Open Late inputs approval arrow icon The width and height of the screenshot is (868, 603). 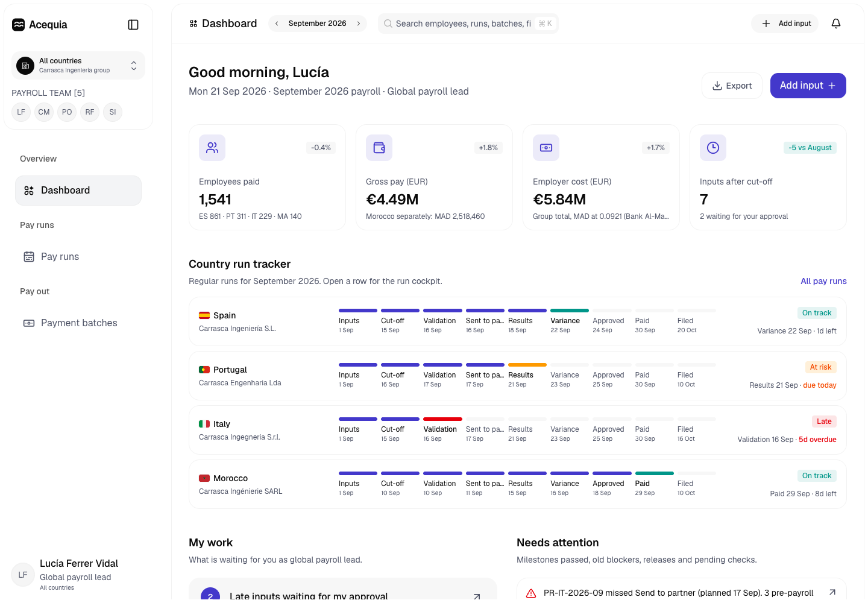coord(477,596)
